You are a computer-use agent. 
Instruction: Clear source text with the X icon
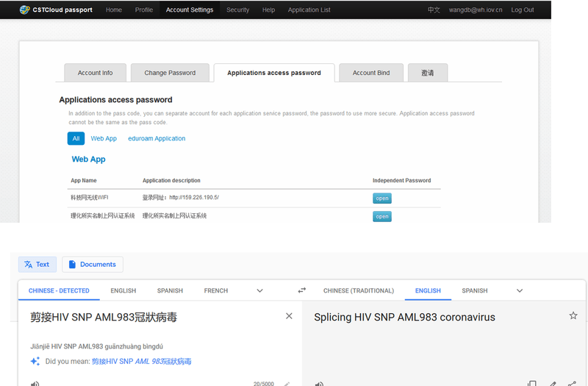[289, 316]
